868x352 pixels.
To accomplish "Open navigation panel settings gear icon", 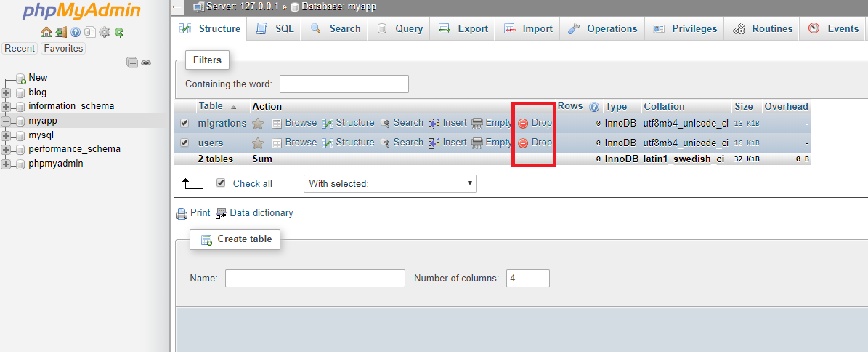I will coord(105,32).
